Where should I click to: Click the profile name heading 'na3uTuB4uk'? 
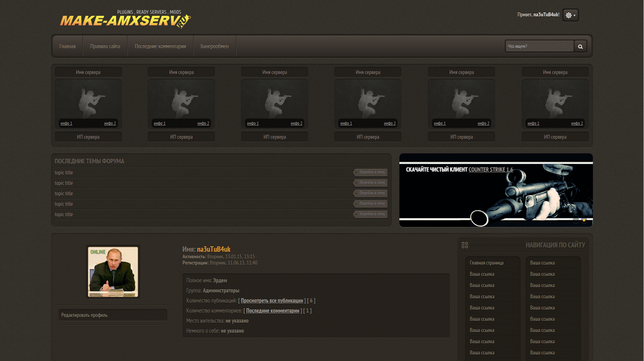[214, 249]
